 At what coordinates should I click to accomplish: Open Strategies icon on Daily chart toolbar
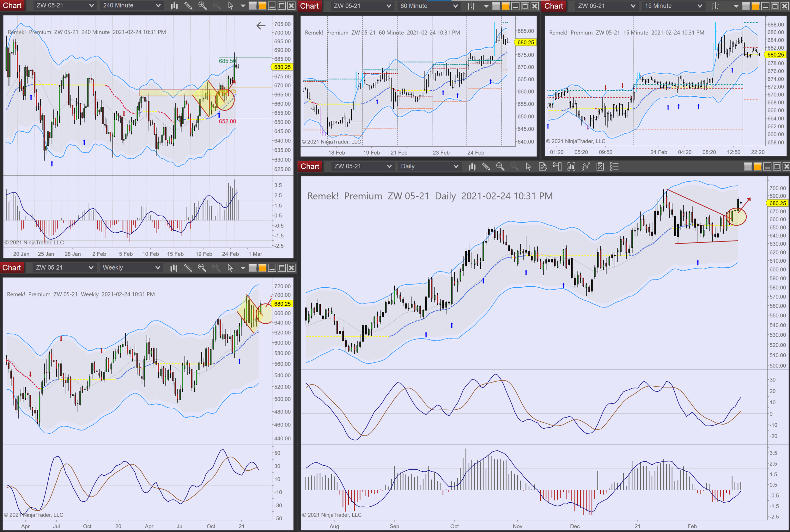600,167
